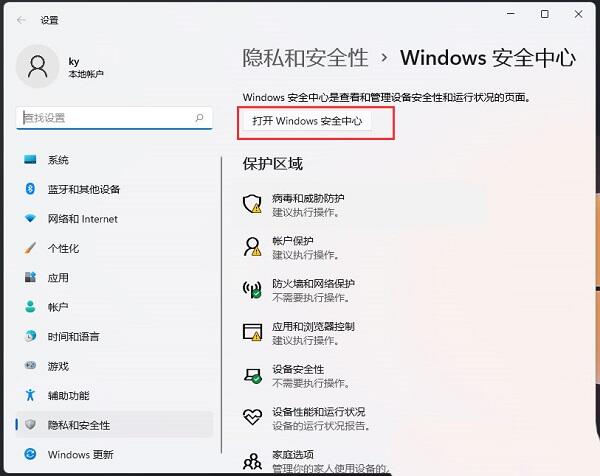The height and width of the screenshot is (476, 600).
Task: Click the device performance heart icon
Action: (253, 417)
